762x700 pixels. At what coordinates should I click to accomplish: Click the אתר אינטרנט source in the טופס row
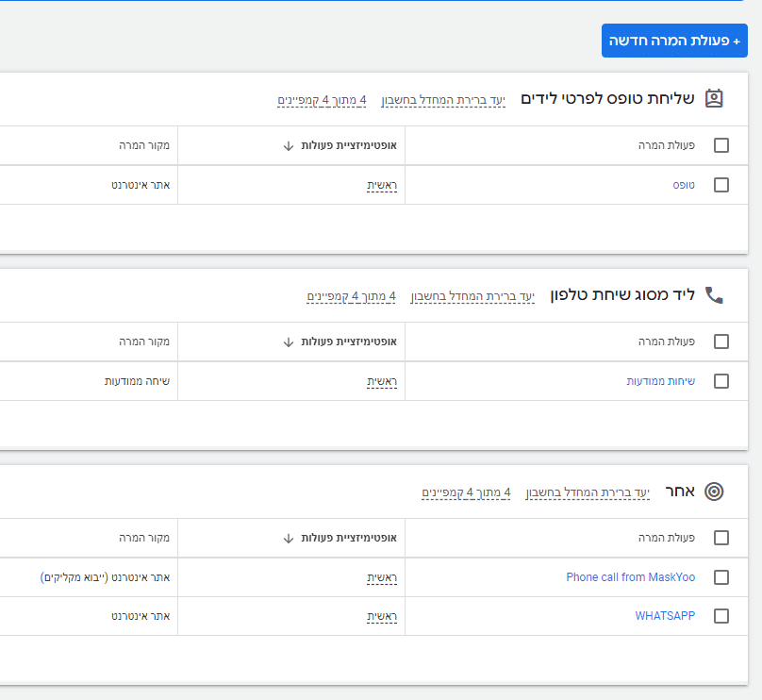pyautogui.click(x=141, y=185)
